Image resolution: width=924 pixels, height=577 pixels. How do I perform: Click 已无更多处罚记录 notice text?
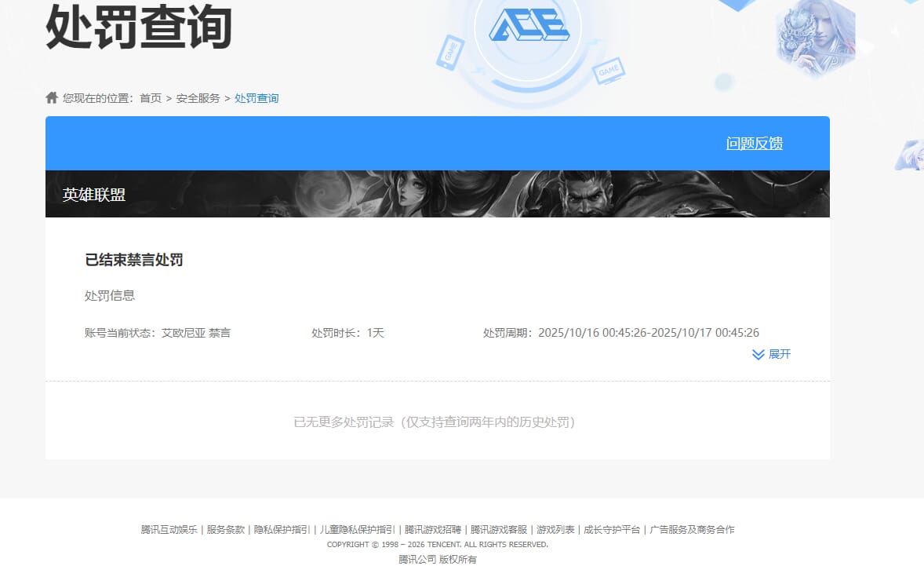(x=435, y=422)
